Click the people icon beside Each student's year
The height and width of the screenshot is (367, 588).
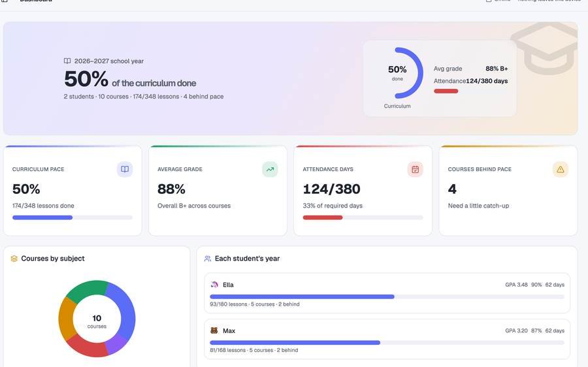(x=207, y=259)
